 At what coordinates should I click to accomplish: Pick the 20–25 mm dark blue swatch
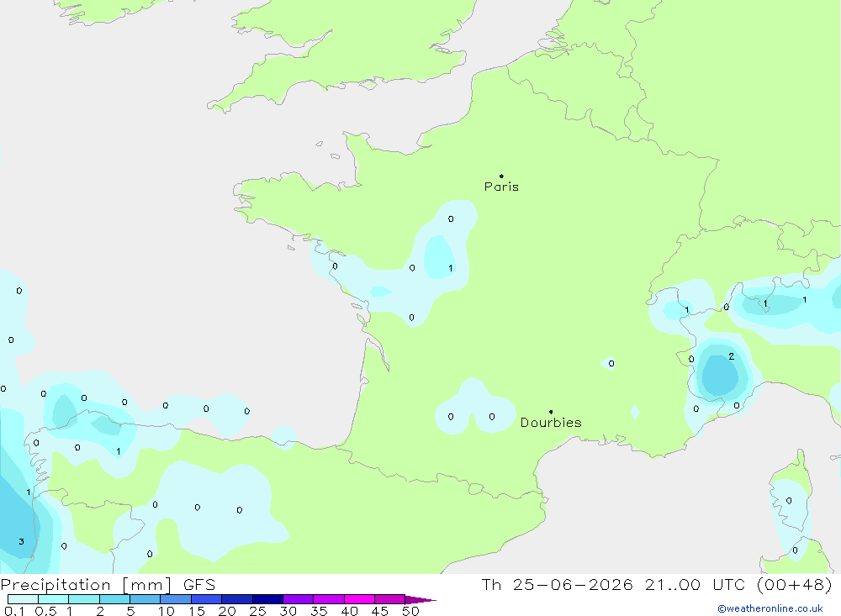pyautogui.click(x=237, y=599)
